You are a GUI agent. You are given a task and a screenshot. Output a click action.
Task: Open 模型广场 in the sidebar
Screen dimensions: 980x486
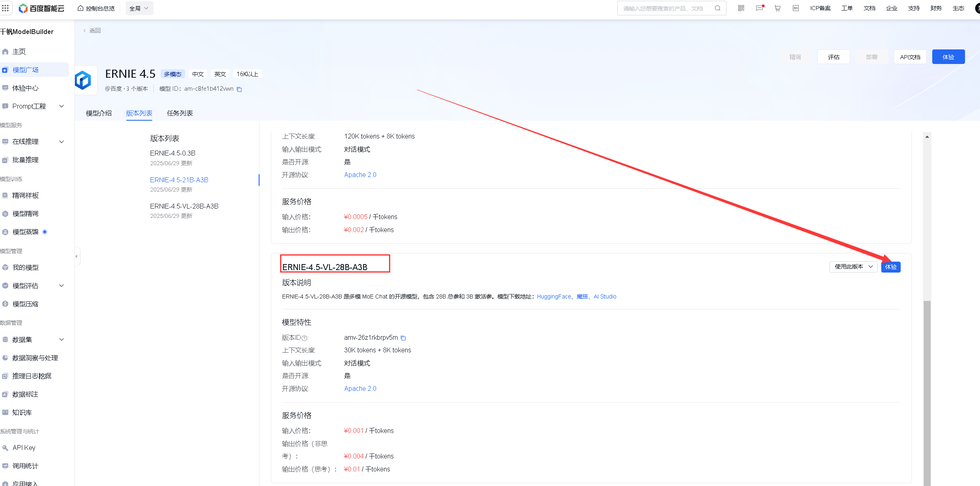34,70
